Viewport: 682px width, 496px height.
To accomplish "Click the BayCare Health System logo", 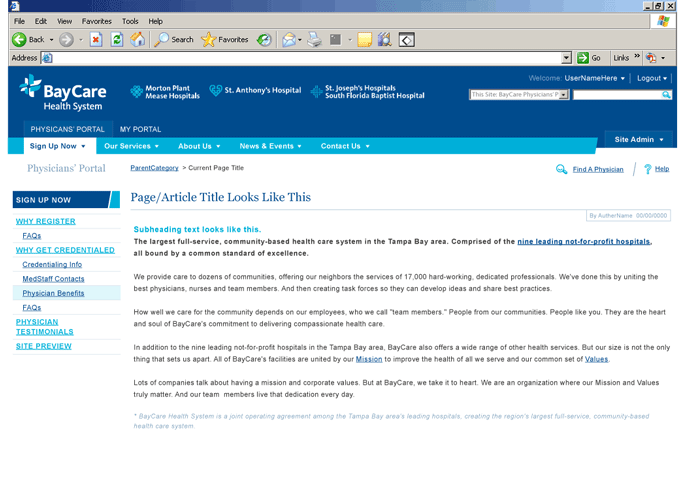I will coord(63,93).
